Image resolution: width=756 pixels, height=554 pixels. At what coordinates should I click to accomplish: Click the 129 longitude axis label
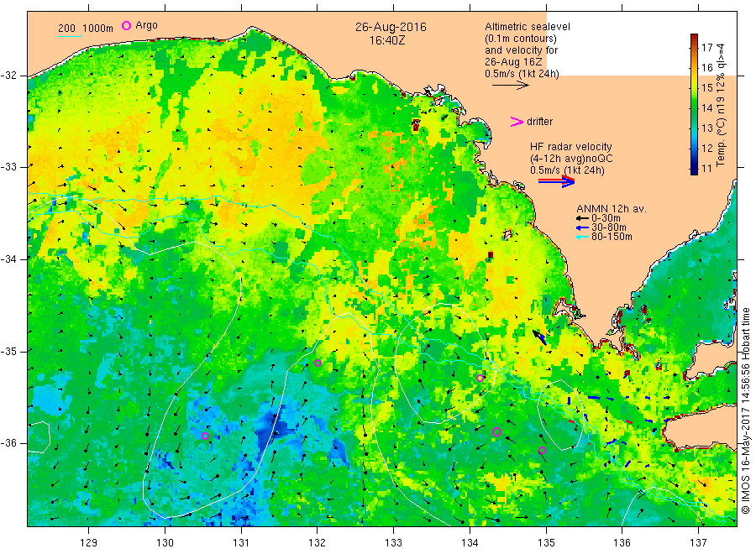click(89, 543)
